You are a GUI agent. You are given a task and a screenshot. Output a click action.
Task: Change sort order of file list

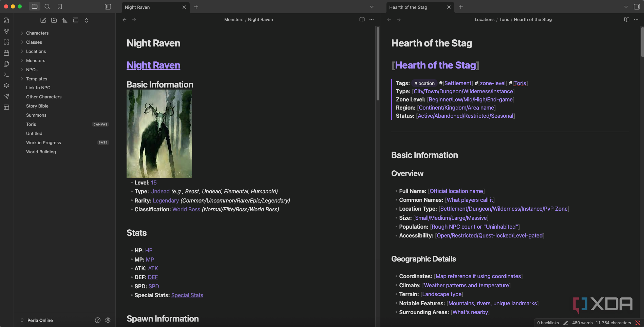[x=65, y=20]
